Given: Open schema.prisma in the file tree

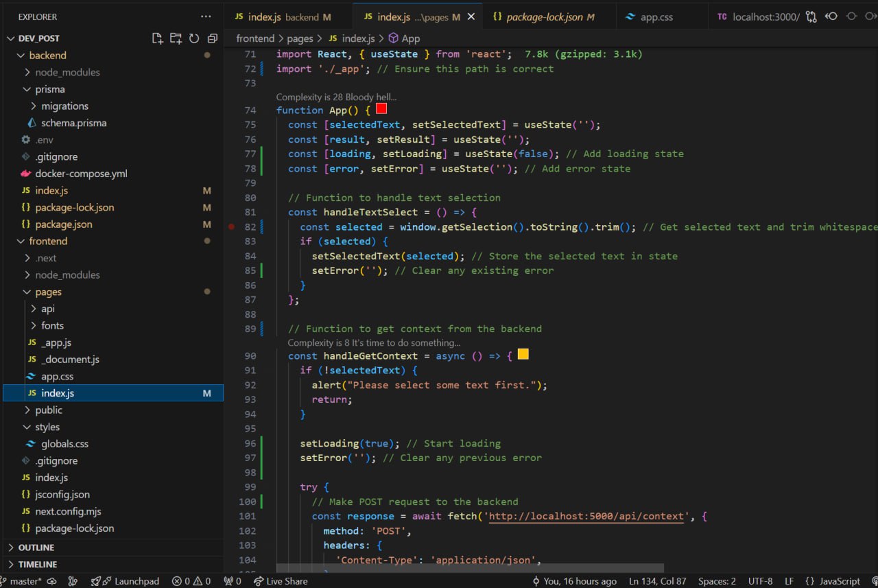Looking at the screenshot, I should 73,123.
